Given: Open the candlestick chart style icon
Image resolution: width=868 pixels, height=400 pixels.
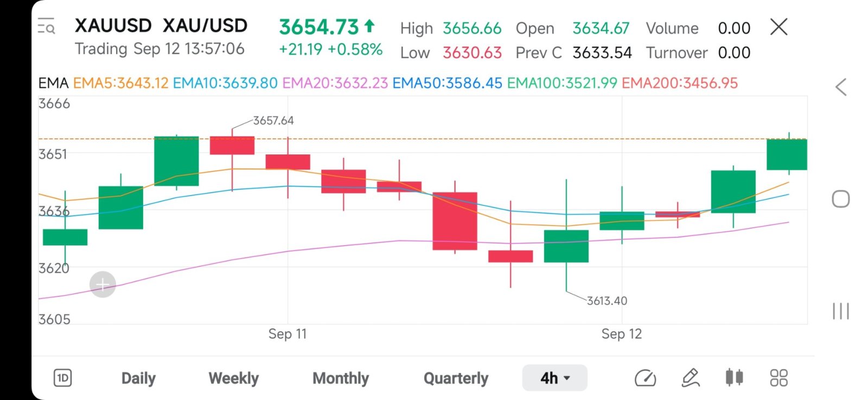Looking at the screenshot, I should click(x=734, y=377).
